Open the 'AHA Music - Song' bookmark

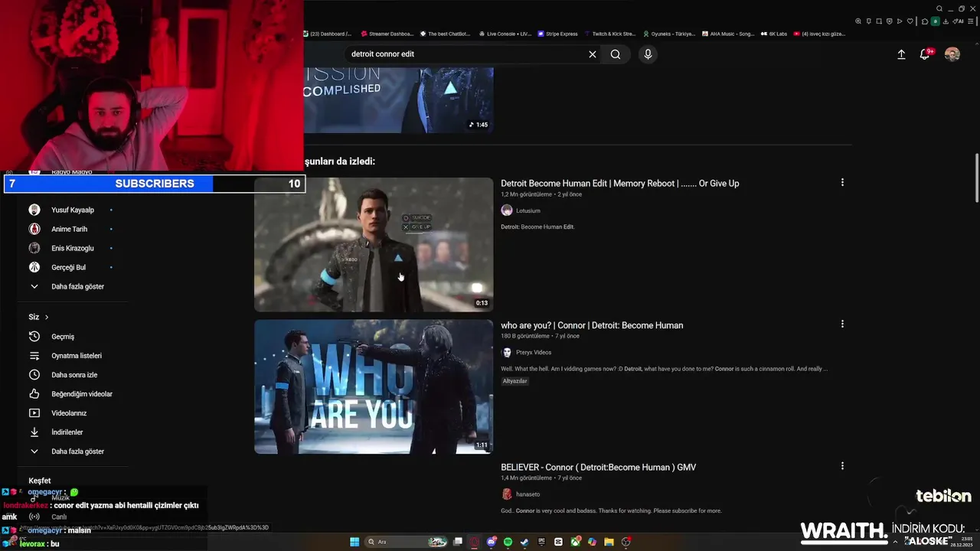point(728,34)
